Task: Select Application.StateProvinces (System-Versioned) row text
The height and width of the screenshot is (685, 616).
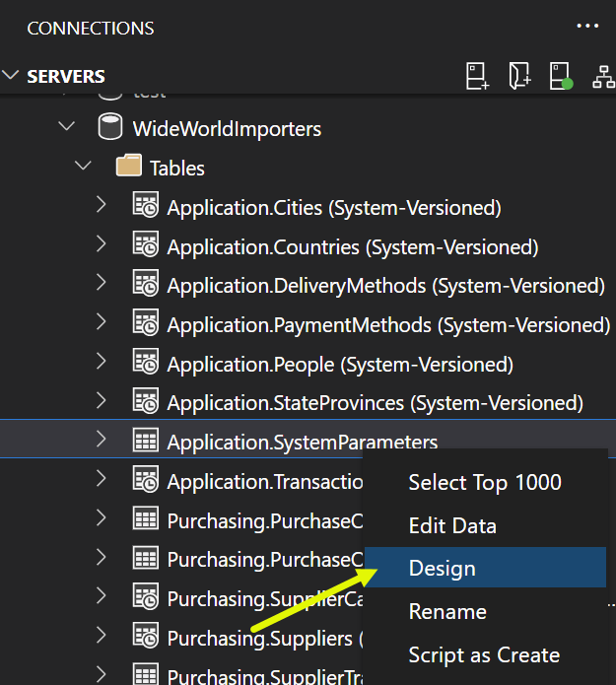Action: click(376, 403)
